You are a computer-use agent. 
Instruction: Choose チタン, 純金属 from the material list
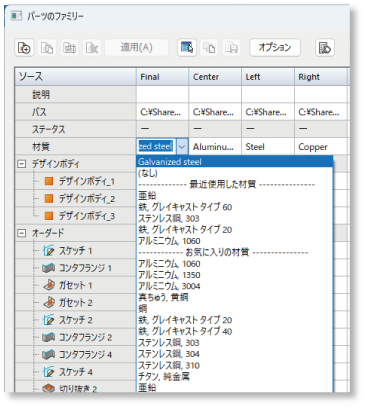pos(164,376)
